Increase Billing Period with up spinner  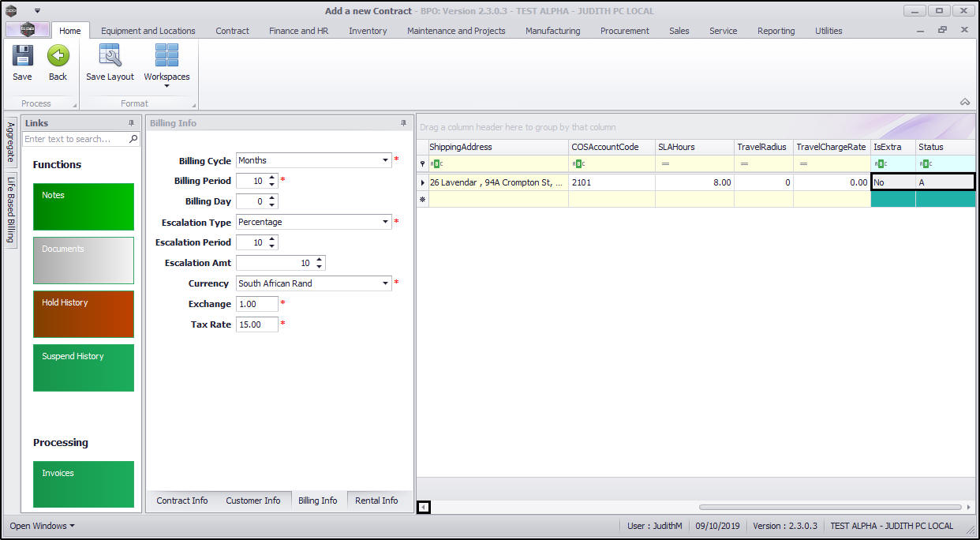pyautogui.click(x=272, y=178)
